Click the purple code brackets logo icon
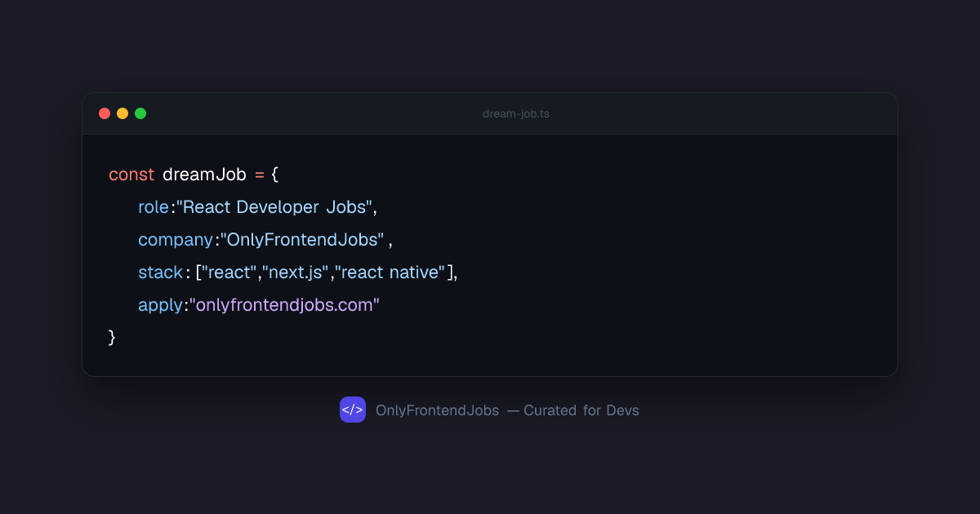The height and width of the screenshot is (514, 980). (x=353, y=410)
